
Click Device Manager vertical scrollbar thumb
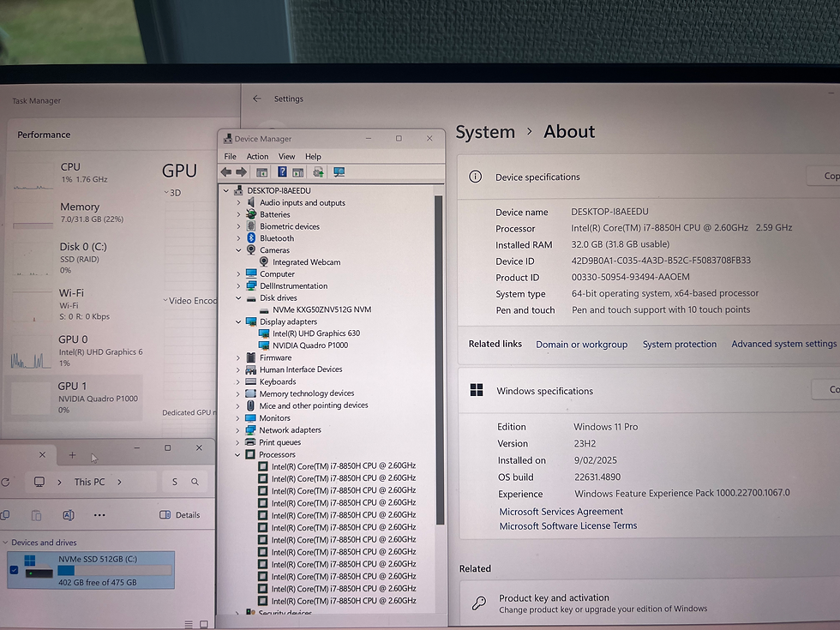coord(439,359)
